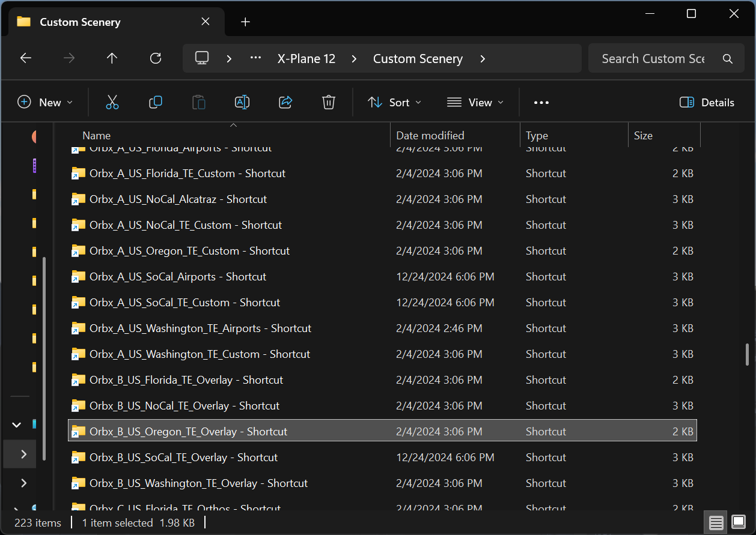This screenshot has width=756, height=535.
Task: Expand chevron after This PC icon
Action: [229, 59]
